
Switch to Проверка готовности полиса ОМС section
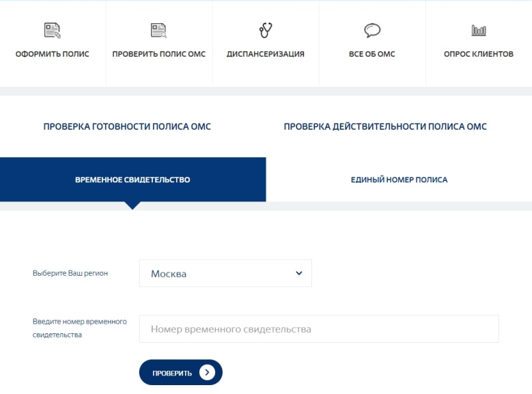click(127, 126)
